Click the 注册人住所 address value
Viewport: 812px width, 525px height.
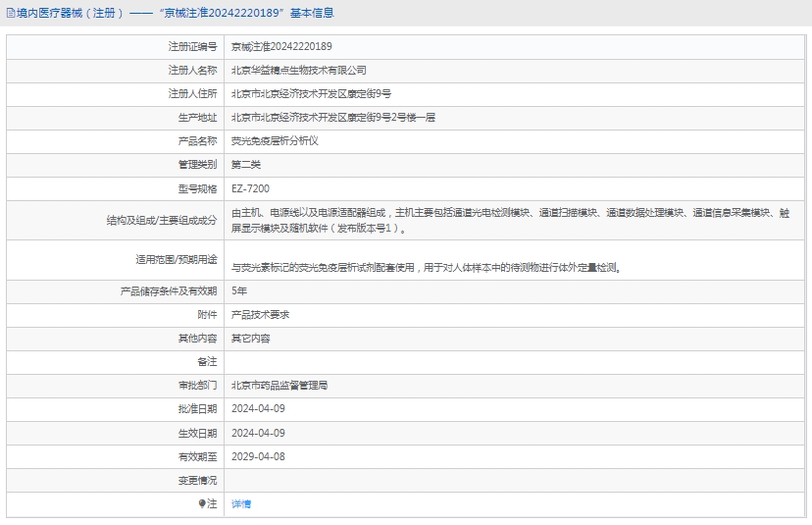tap(311, 93)
